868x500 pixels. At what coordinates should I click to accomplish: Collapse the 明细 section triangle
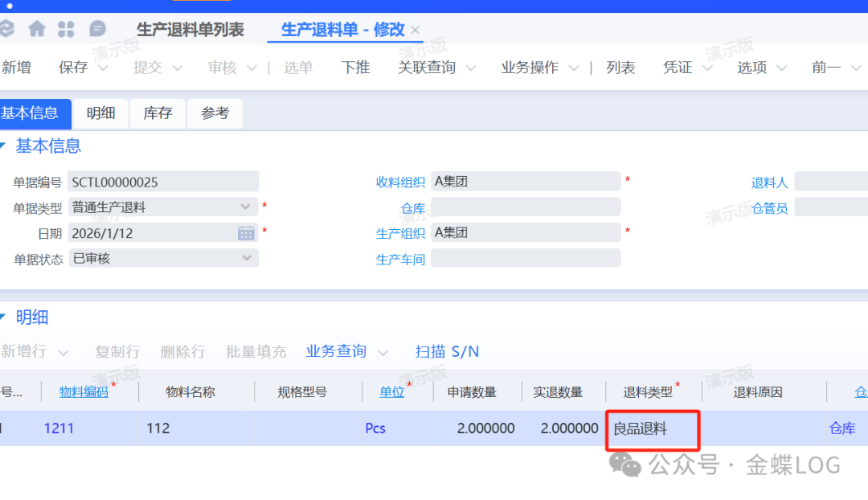pos(3,318)
